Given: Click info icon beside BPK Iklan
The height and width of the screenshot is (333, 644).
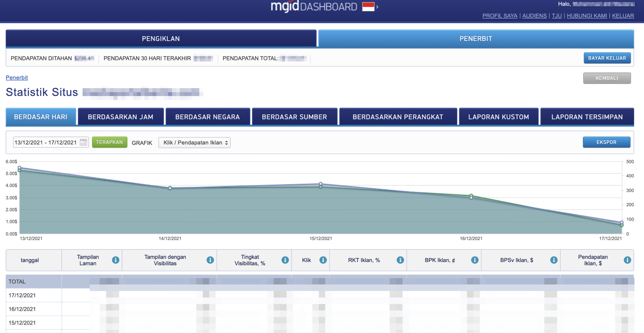Looking at the screenshot, I should [x=475, y=260].
